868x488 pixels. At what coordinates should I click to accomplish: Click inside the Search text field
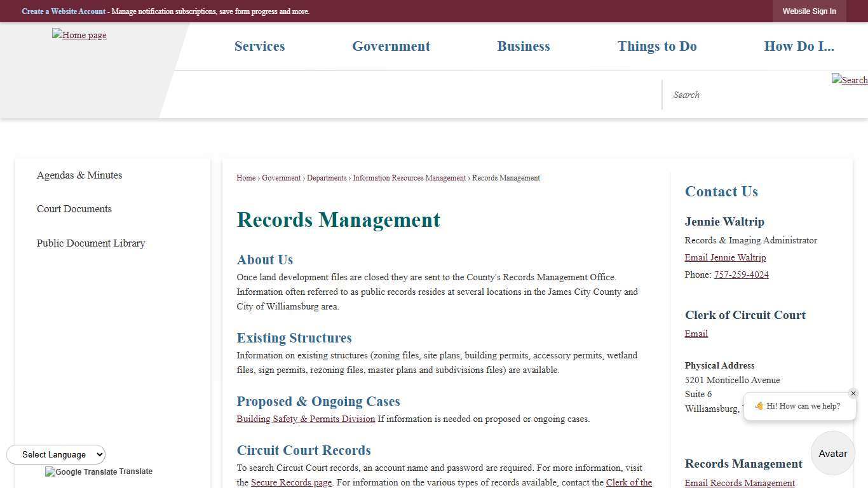tap(731, 94)
